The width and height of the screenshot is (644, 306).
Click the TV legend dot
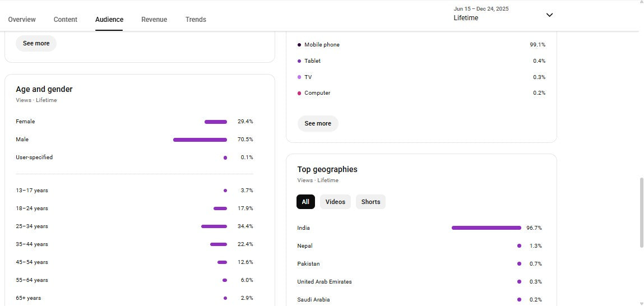click(299, 77)
